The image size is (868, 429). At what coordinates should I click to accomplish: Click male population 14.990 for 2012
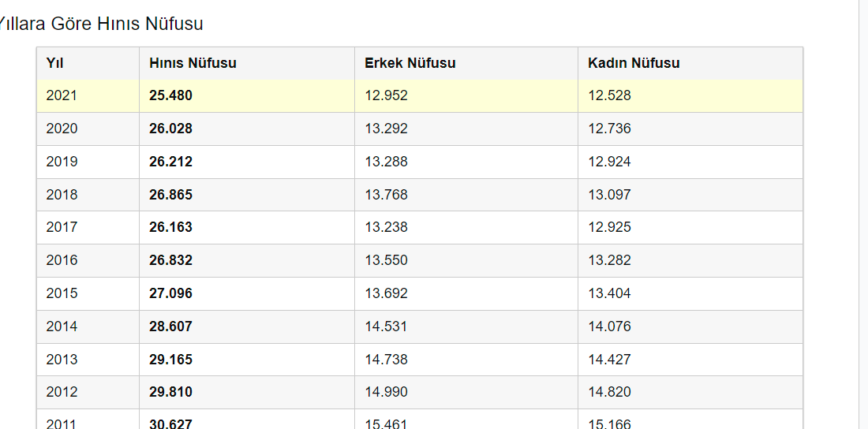pyautogui.click(x=386, y=392)
